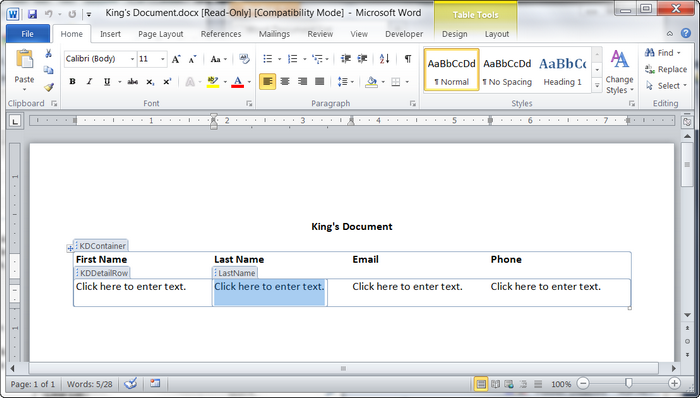Select the Format Painter brush
This screenshot has height=398, width=700.
(x=49, y=87)
